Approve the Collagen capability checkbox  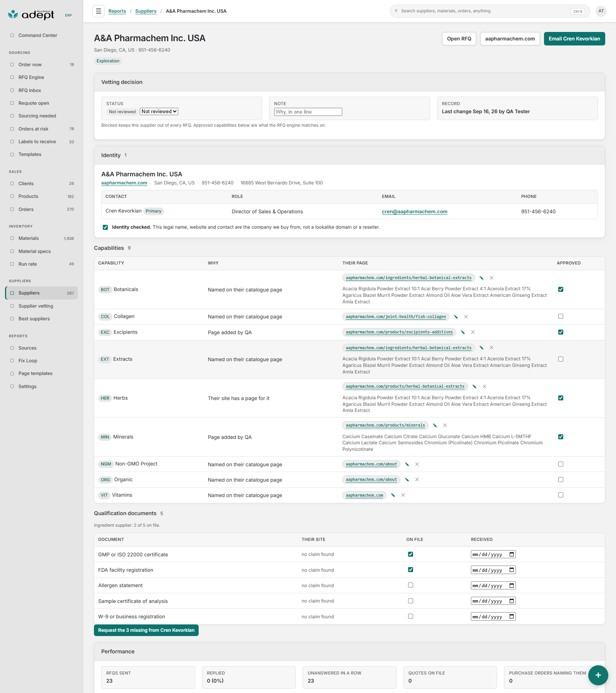coord(561,316)
